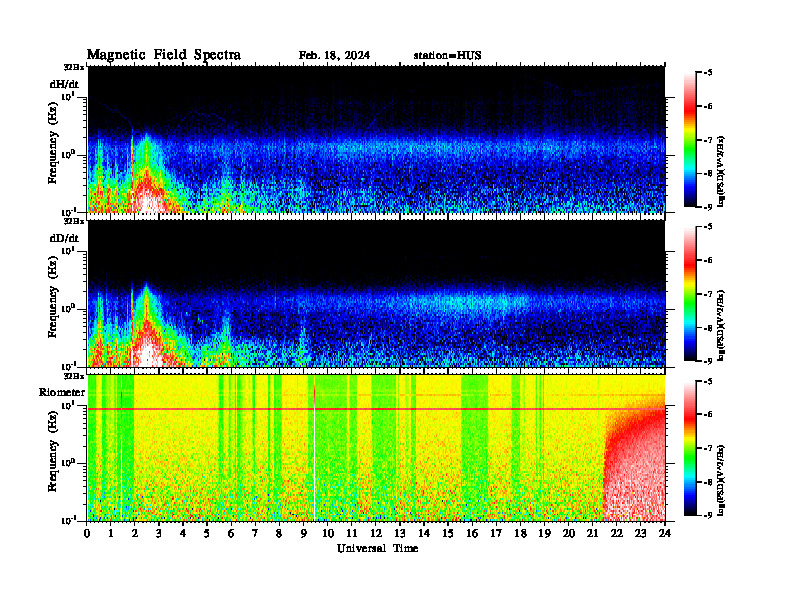Click hour "17" on the time axis
The image size is (792, 612).
point(497,533)
